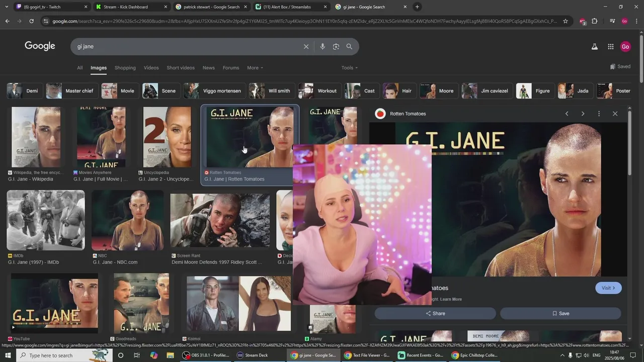Filter images by the Workout chip
Image resolution: width=644 pixels, height=362 pixels.
319,91
